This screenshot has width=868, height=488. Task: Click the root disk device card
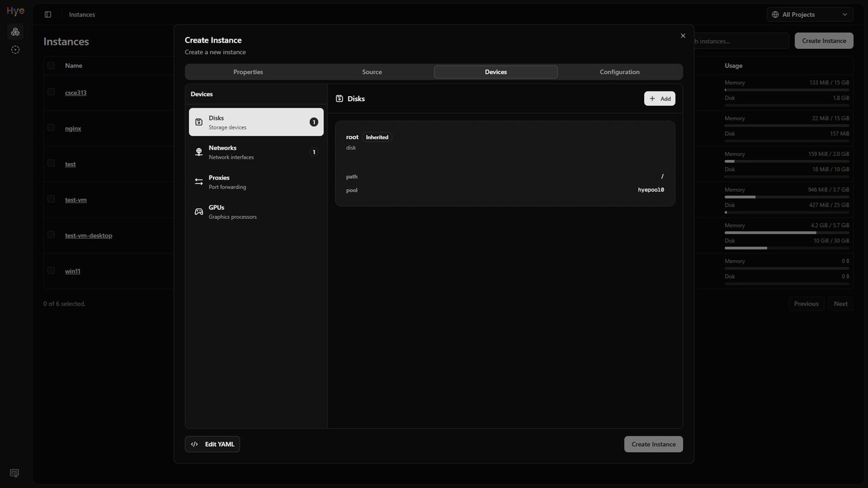(505, 163)
